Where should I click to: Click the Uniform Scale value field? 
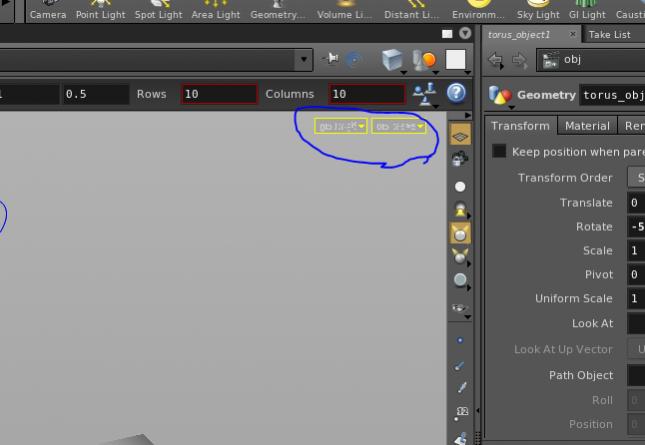coord(636,298)
